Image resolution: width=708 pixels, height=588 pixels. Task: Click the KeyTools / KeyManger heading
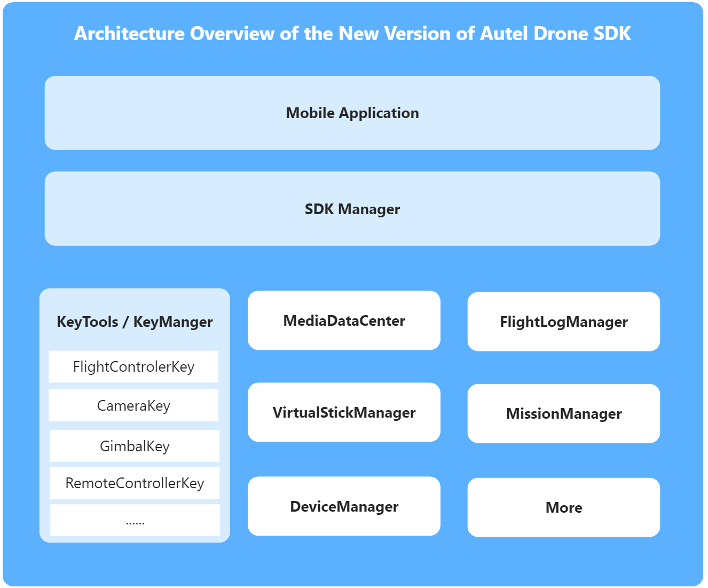135,322
